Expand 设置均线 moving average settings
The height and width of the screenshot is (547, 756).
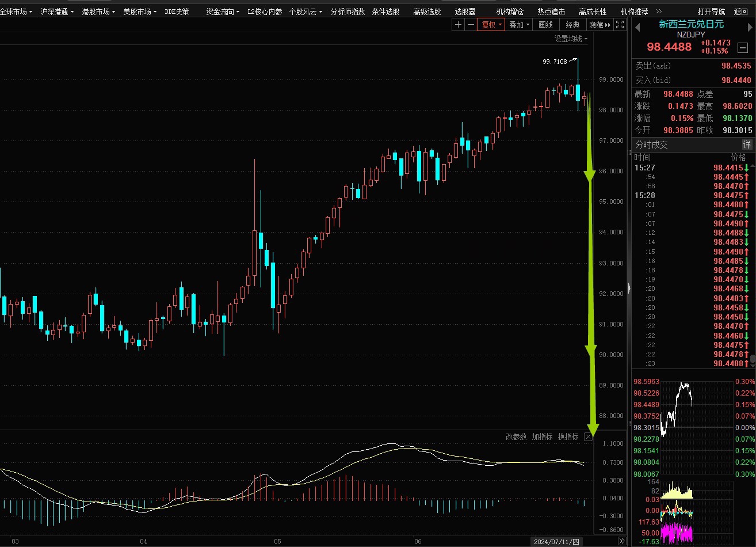coord(571,39)
